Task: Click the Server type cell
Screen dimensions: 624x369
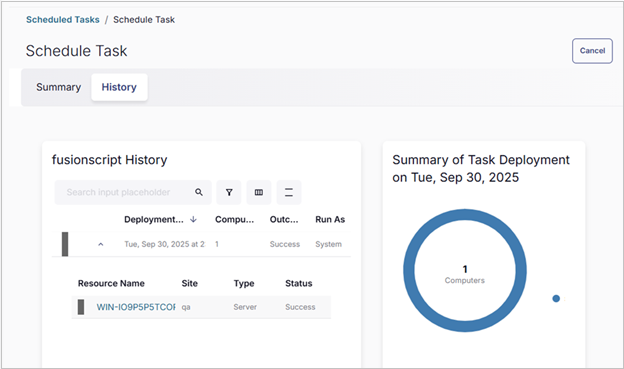Action: coord(245,307)
